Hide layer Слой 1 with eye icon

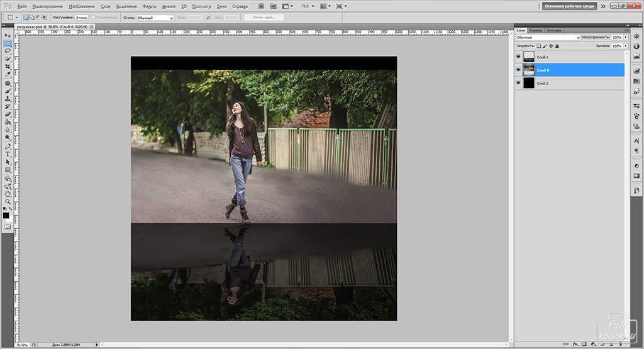pyautogui.click(x=518, y=57)
